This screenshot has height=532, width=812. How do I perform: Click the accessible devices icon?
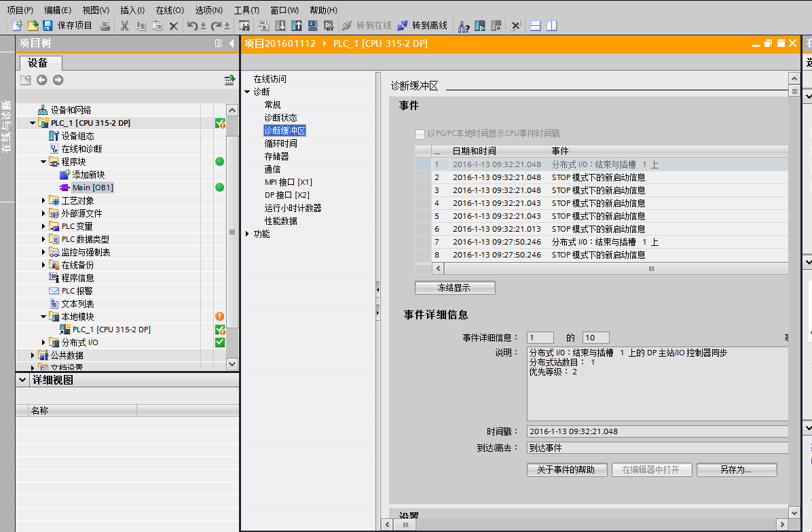(x=464, y=25)
